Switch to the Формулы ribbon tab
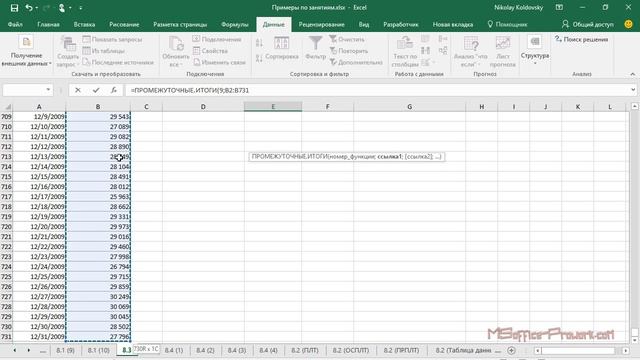The image size is (640, 360). click(235, 24)
